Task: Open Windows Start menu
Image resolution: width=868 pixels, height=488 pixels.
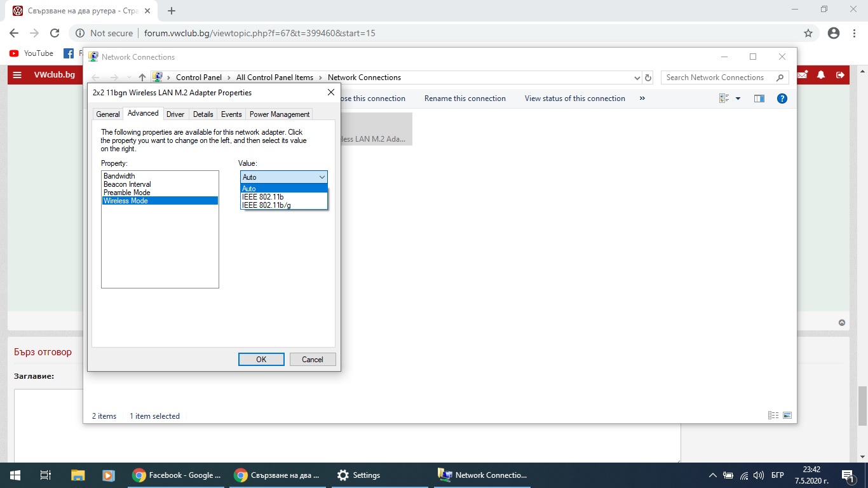Action: (x=15, y=475)
